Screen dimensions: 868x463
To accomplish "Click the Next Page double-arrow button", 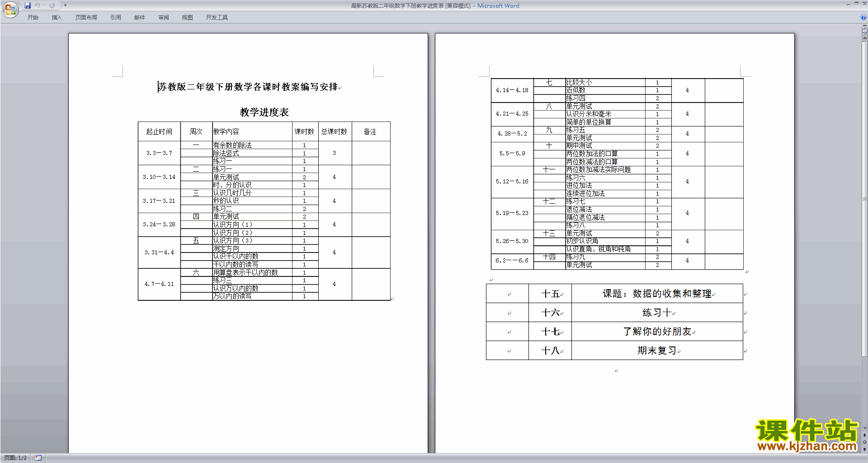I will 865,449.
